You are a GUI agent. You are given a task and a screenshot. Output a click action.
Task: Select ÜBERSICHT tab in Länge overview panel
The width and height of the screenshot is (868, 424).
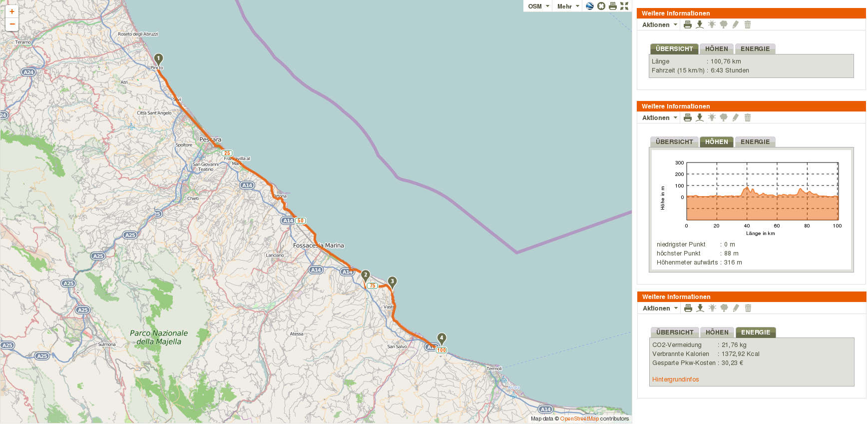click(674, 49)
